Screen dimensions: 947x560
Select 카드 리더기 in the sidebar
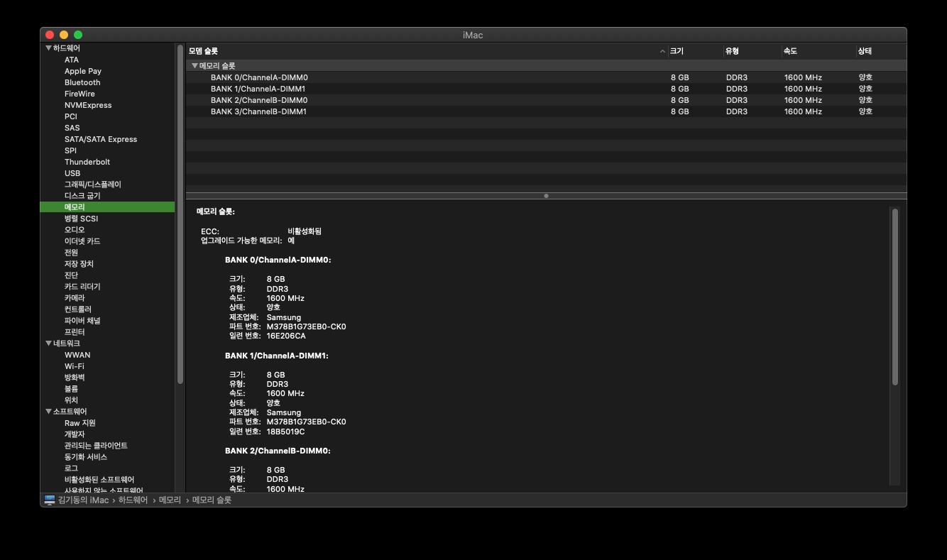pyautogui.click(x=82, y=287)
